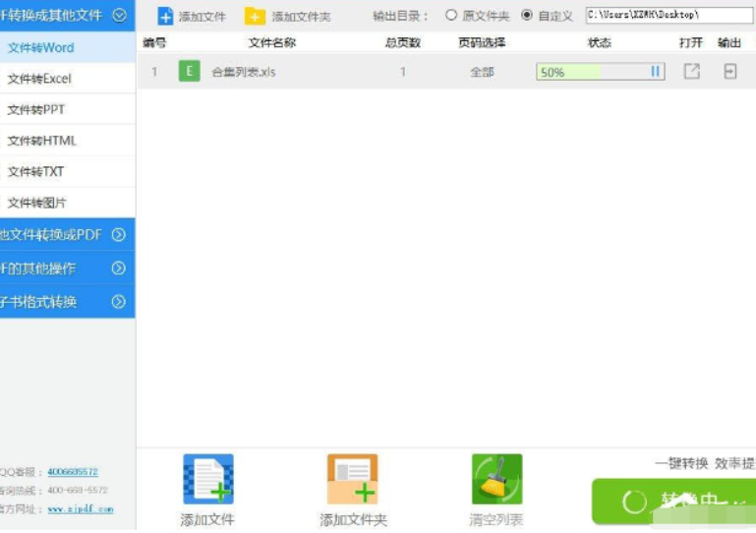Click the 添加文件夹 text in top toolbar

[301, 17]
